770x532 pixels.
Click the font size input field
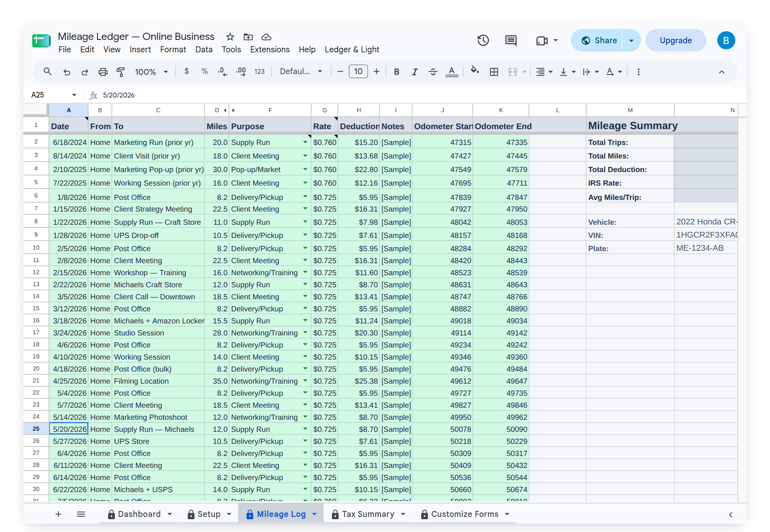tap(358, 72)
